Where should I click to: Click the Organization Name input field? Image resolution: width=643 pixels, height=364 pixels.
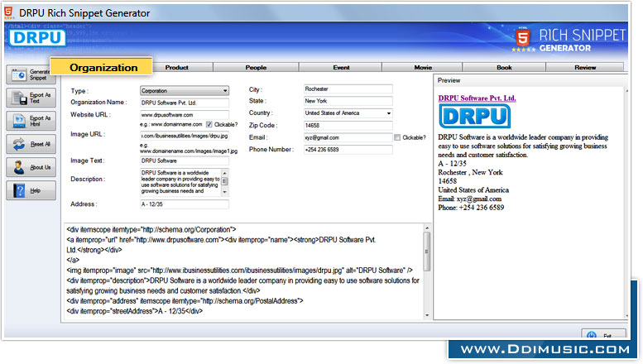tap(184, 103)
